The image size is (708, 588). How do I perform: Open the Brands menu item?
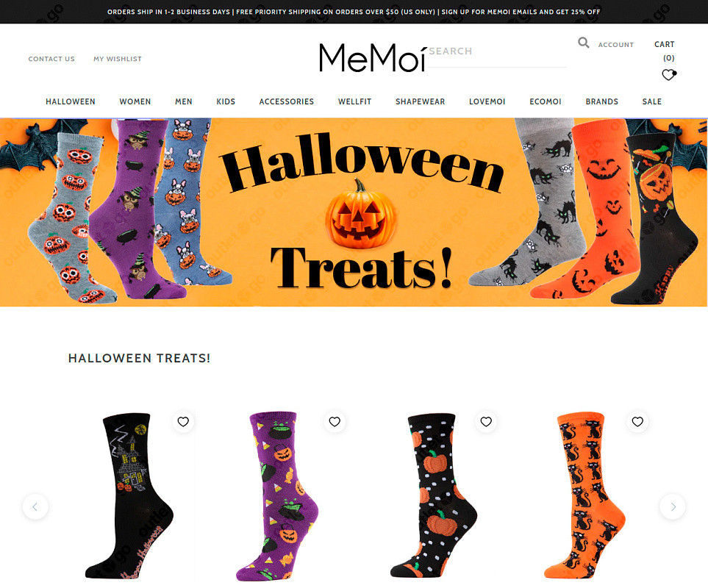601,101
